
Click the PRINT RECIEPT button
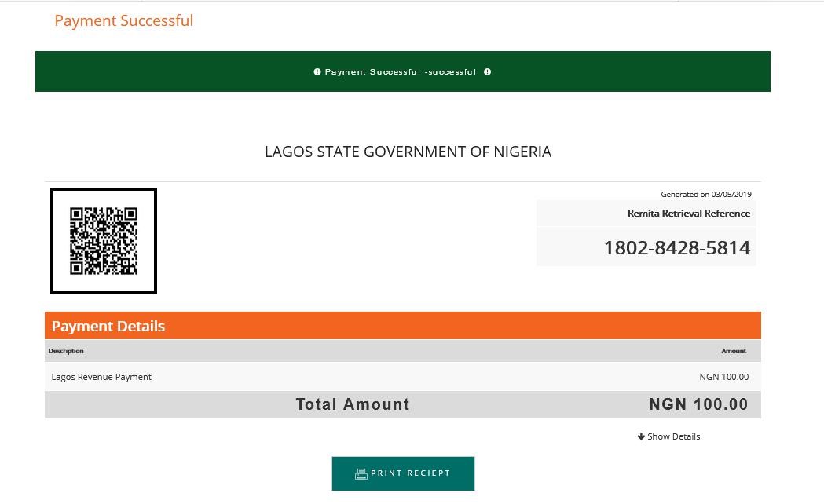point(403,473)
